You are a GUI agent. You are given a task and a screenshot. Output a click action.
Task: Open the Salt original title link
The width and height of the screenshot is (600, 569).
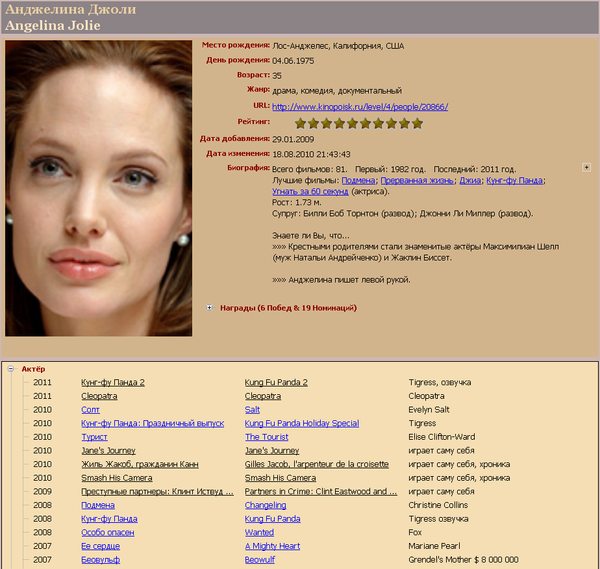pyautogui.click(x=252, y=410)
